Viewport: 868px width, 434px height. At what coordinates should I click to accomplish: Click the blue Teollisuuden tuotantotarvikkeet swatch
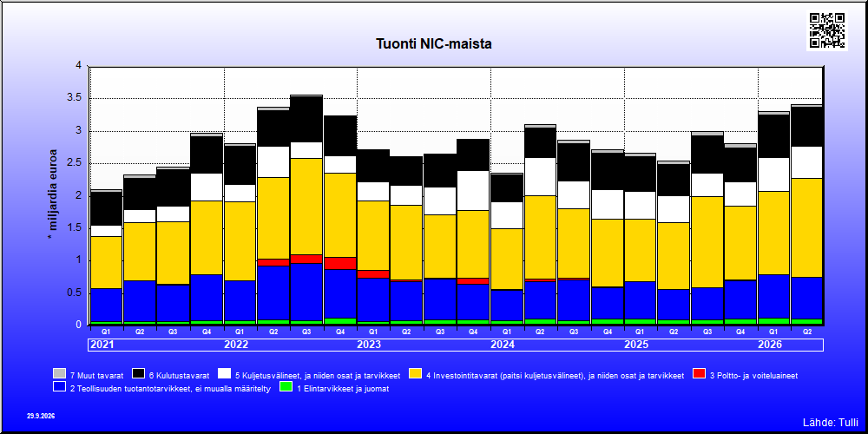coord(60,387)
